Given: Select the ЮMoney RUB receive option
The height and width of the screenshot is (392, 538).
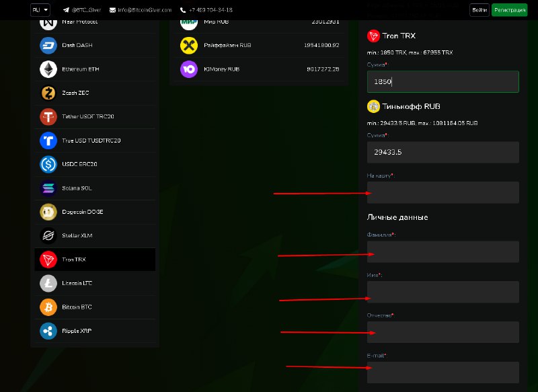Looking at the screenshot, I should tap(259, 69).
